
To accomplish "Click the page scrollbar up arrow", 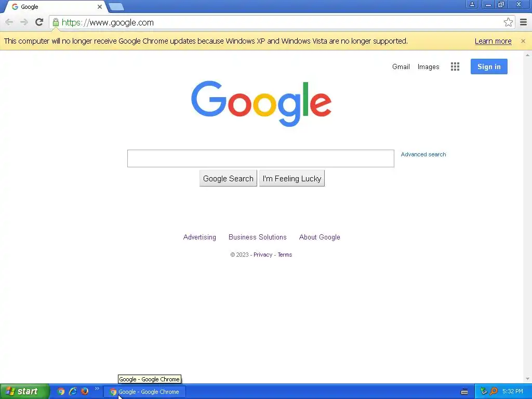I will coord(527,55).
